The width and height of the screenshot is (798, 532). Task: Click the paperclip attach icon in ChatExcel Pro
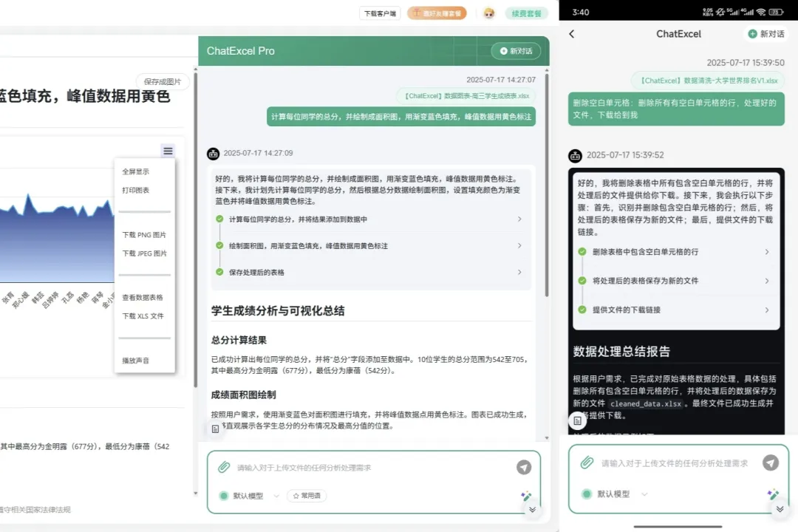[224, 467]
